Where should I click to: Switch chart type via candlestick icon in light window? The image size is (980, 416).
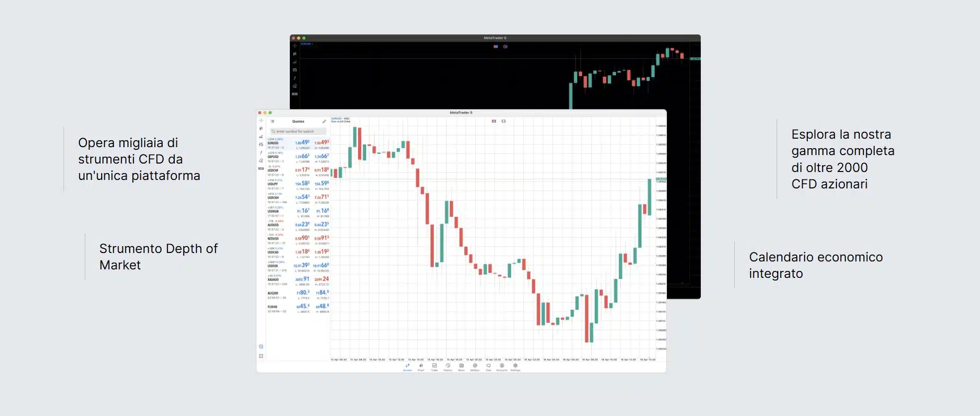pos(261,129)
